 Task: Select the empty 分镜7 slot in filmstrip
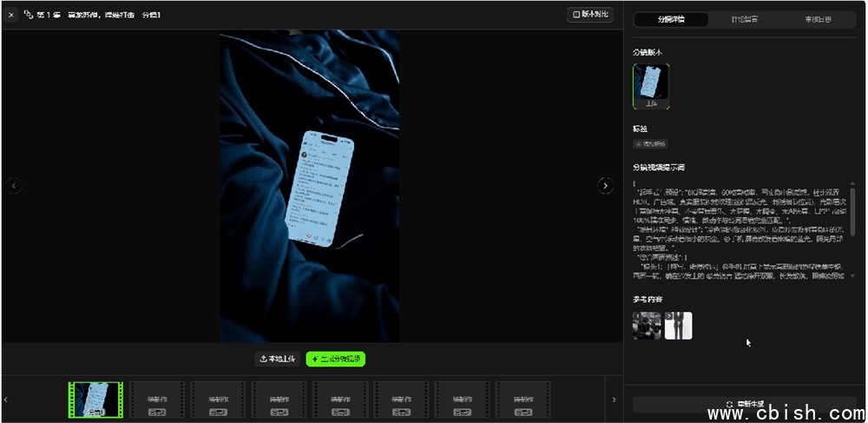(461, 400)
